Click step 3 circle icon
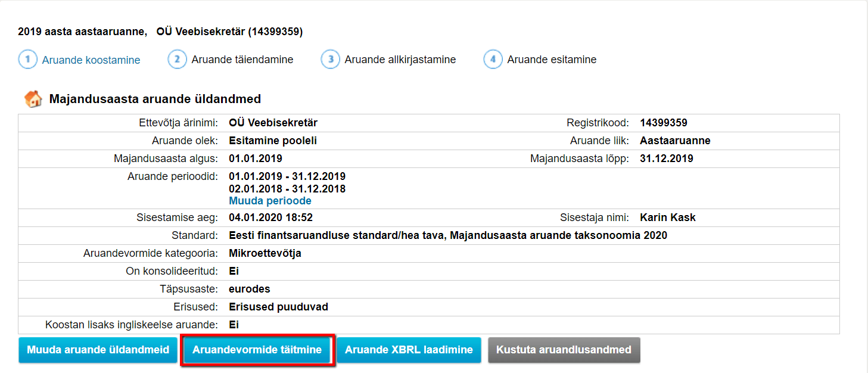Screen dimensions: 868x373 point(331,60)
